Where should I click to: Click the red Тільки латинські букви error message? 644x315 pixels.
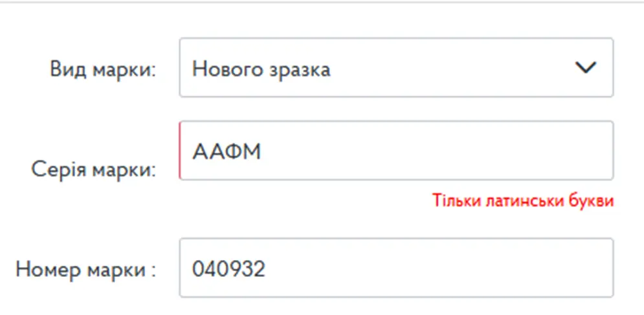(523, 201)
